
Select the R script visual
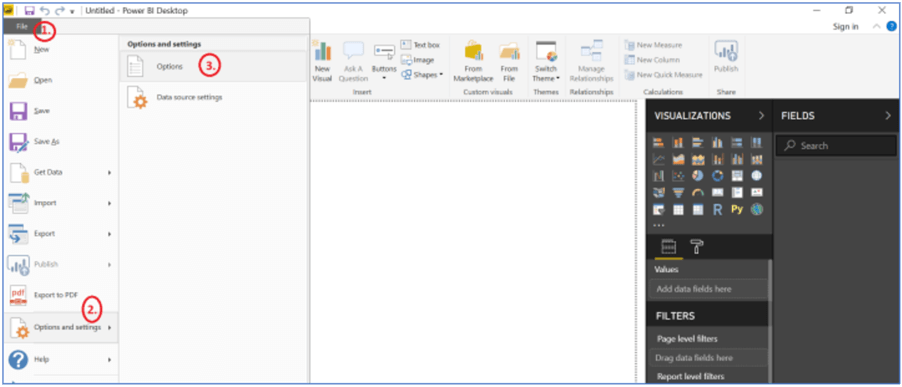(x=717, y=210)
